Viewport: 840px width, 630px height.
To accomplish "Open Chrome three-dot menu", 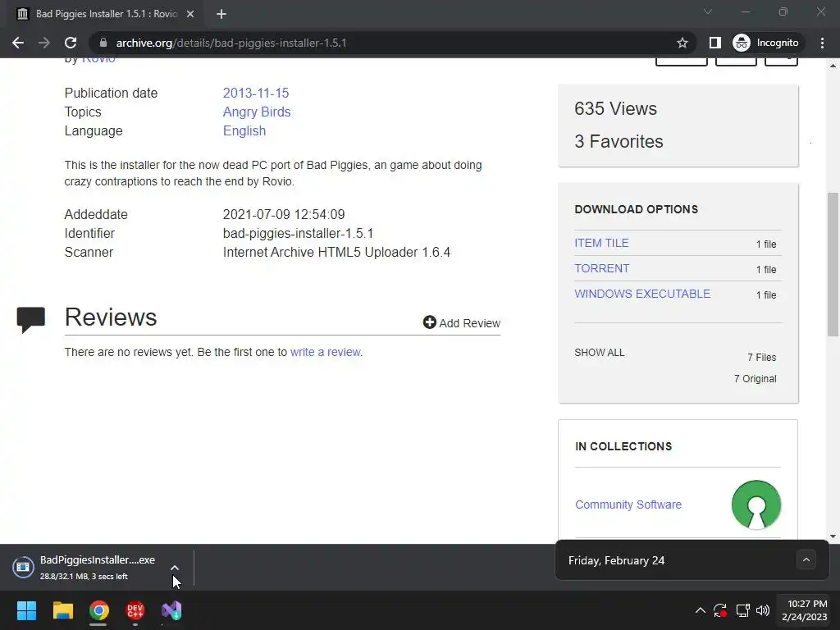I will [x=822, y=43].
